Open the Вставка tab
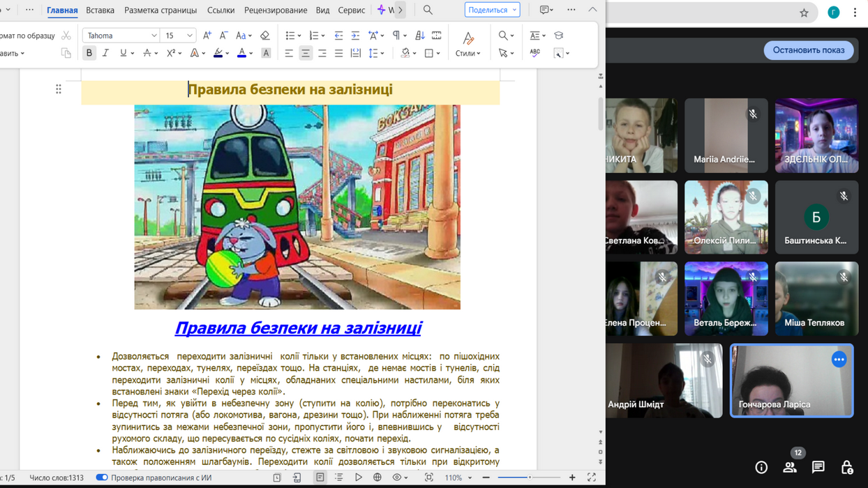 coord(100,10)
